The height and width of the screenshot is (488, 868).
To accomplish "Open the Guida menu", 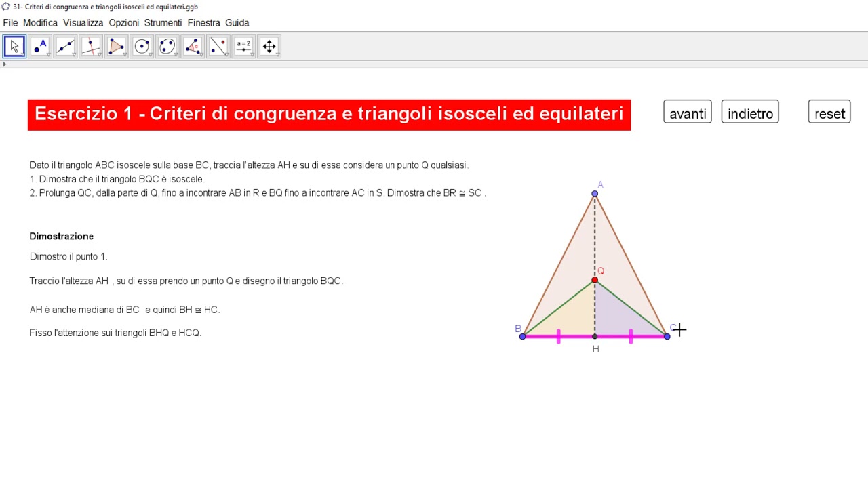I will coord(237,22).
